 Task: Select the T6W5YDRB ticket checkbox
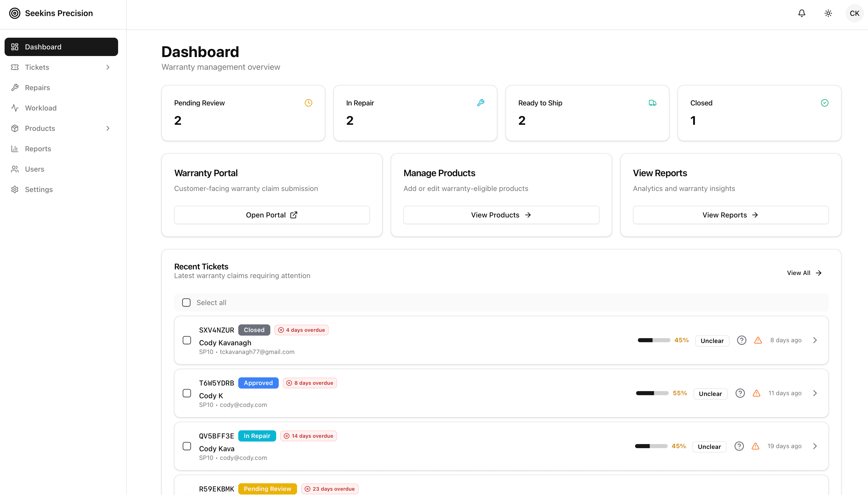coord(187,393)
